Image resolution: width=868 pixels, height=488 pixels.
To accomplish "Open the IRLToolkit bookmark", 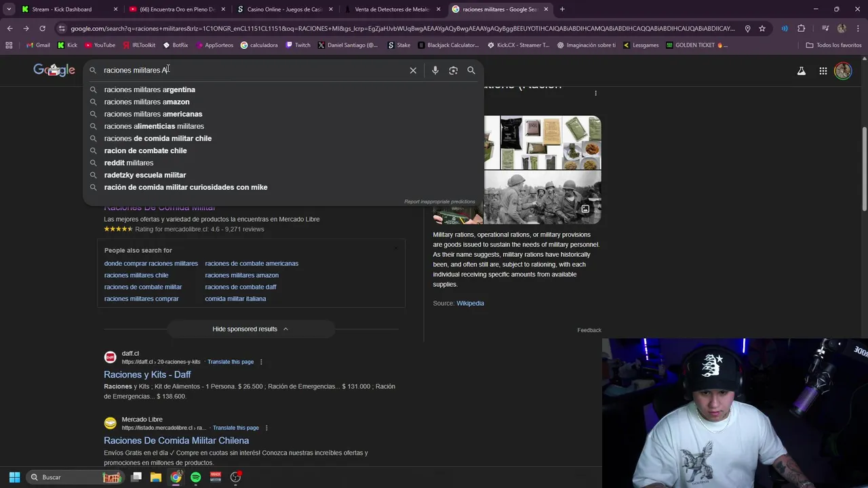I will 139,45.
